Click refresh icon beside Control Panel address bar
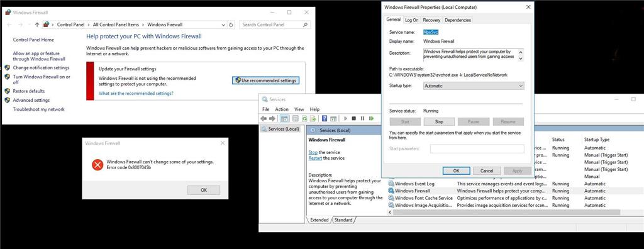 pos(231,25)
